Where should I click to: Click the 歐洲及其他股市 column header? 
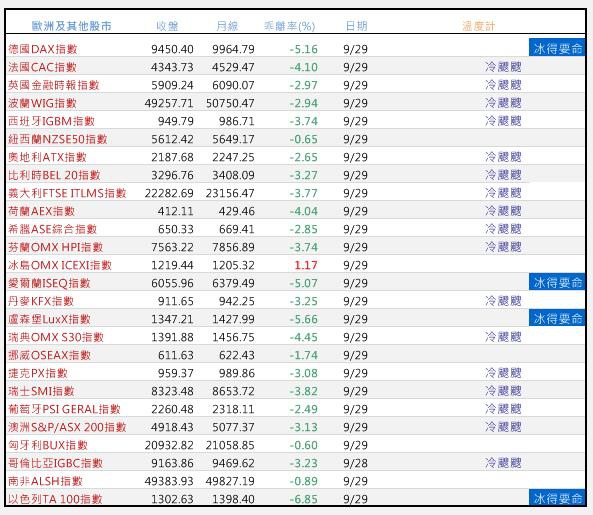click(71, 26)
